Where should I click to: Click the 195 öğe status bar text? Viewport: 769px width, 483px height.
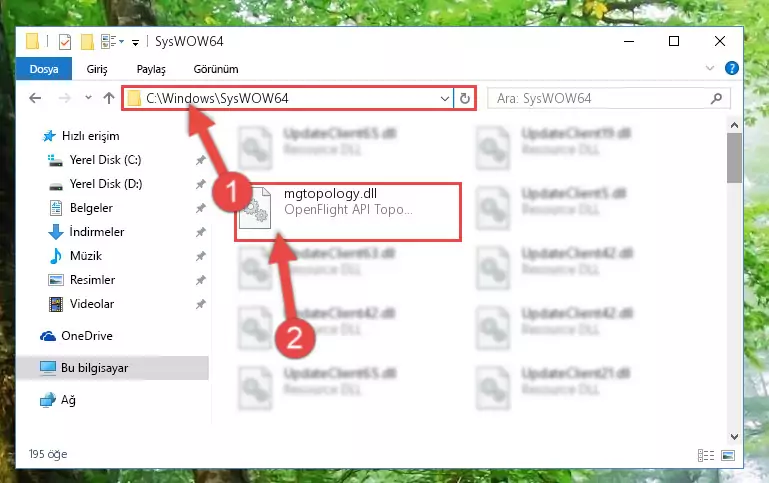point(48,454)
